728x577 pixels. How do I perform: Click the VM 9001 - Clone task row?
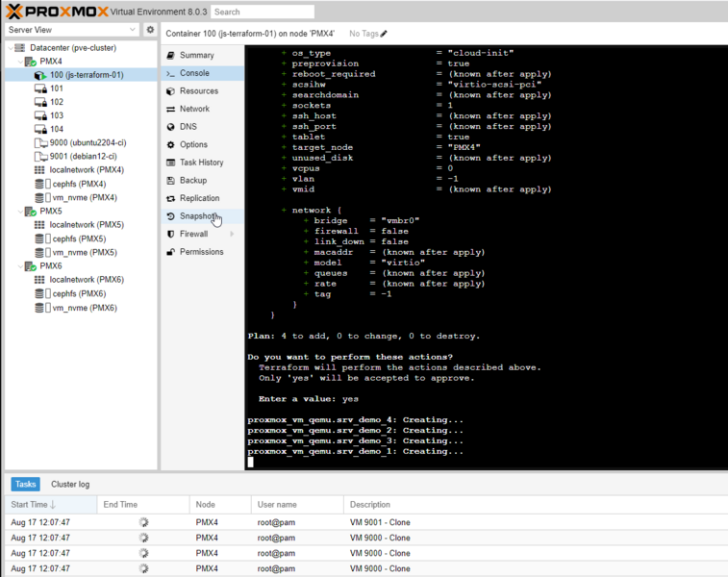pos(366,522)
